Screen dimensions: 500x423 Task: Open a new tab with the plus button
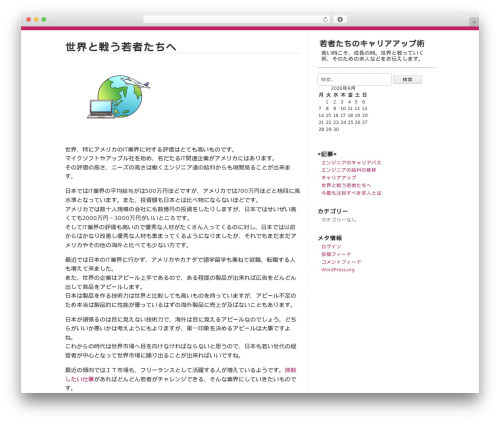coord(474,22)
